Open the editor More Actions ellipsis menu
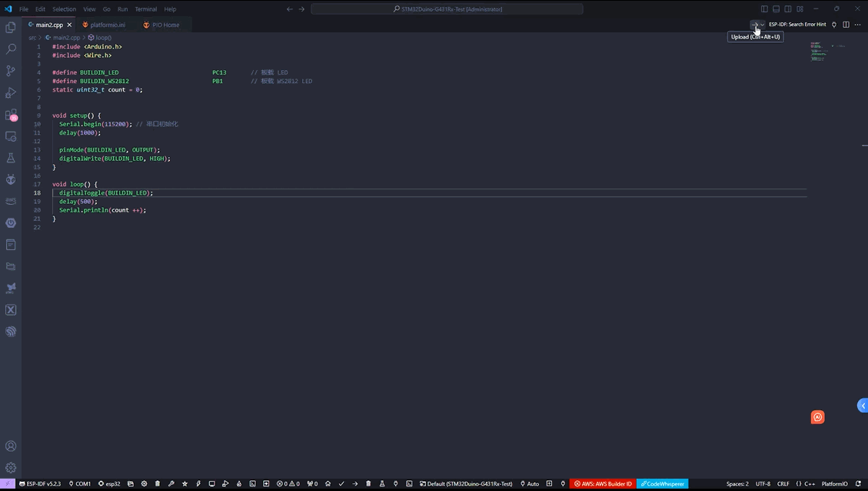The width and height of the screenshot is (868, 491). coord(858,25)
